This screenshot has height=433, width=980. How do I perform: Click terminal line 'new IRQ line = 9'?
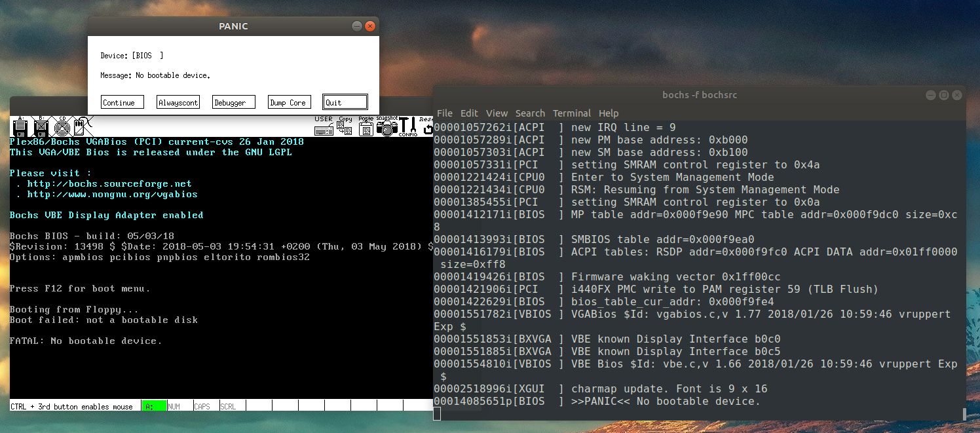[x=623, y=127]
